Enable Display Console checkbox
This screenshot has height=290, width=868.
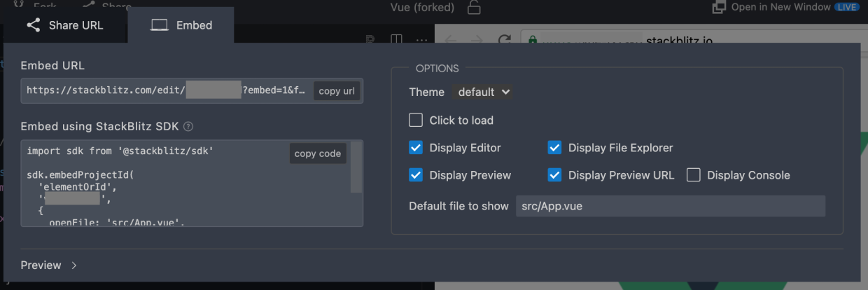tap(693, 175)
